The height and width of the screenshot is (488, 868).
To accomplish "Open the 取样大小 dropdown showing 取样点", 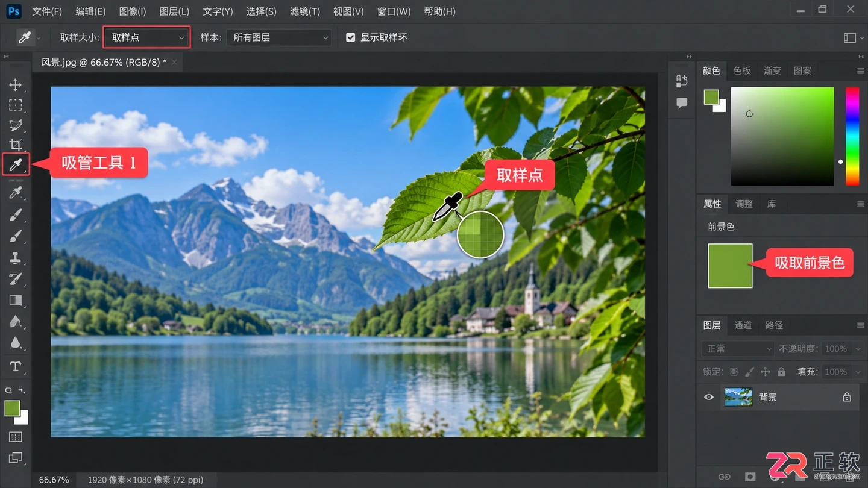I will (x=146, y=37).
